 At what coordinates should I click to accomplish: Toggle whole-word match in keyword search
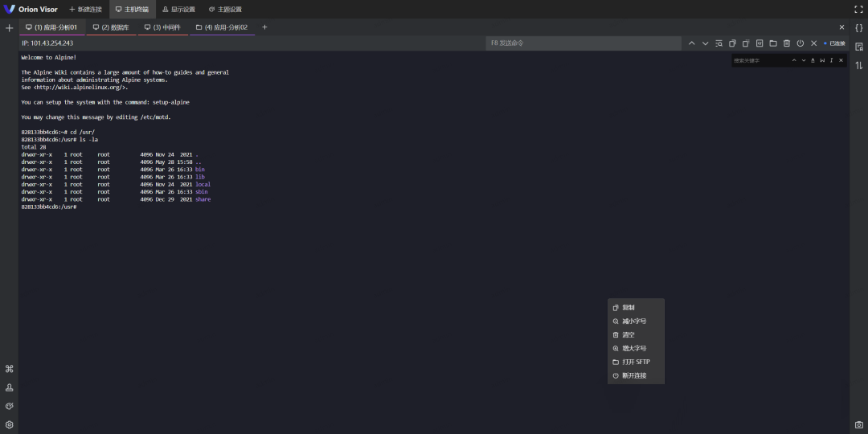pos(822,60)
